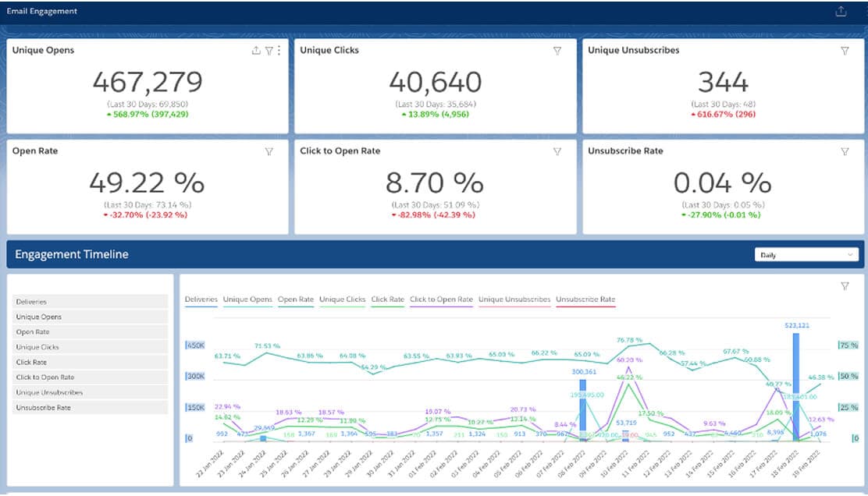Click the 0.04 % Unsubscribe Rate value
Viewport: 868px width, 496px height.
point(723,182)
